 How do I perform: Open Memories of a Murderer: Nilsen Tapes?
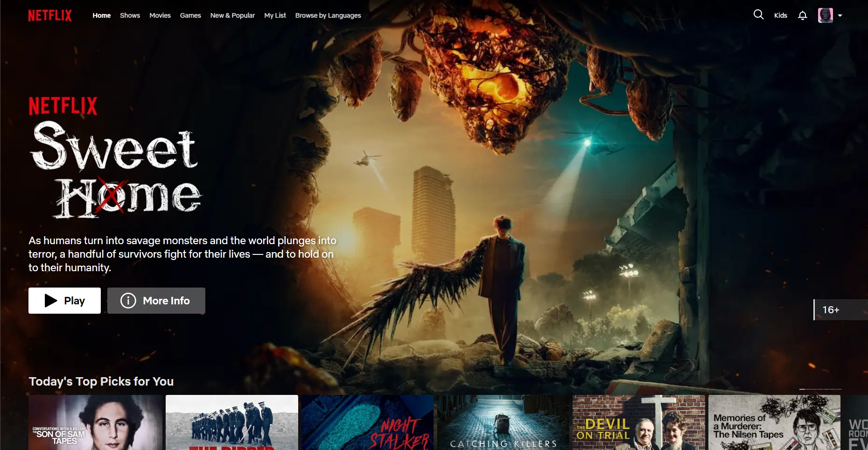(775, 422)
